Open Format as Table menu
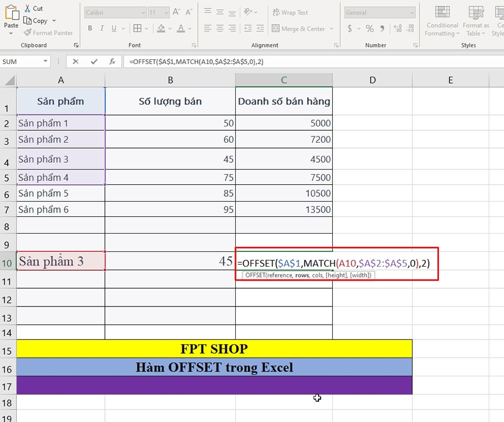Image resolution: width=504 pixels, height=422 pixels. click(x=476, y=21)
